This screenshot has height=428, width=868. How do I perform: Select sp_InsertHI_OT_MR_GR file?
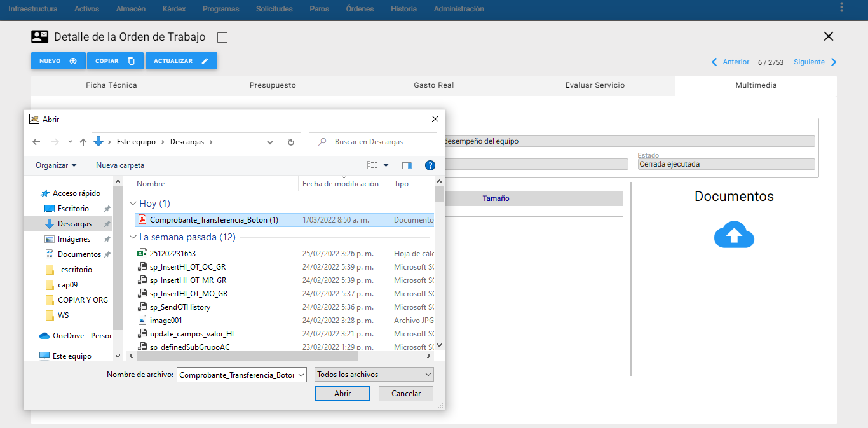pyautogui.click(x=285, y=280)
